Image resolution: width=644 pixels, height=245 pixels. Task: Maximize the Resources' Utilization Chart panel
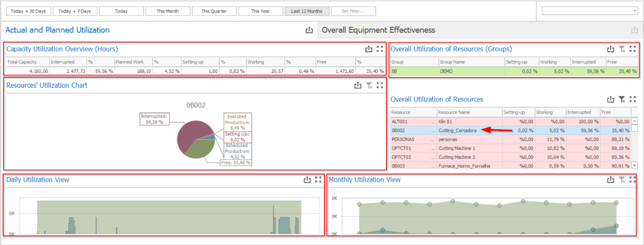tap(380, 85)
